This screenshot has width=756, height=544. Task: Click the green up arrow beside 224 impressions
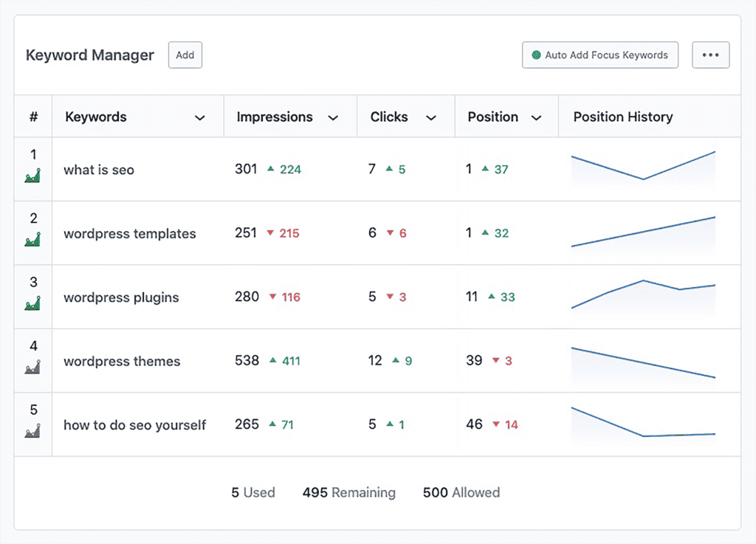point(271,169)
